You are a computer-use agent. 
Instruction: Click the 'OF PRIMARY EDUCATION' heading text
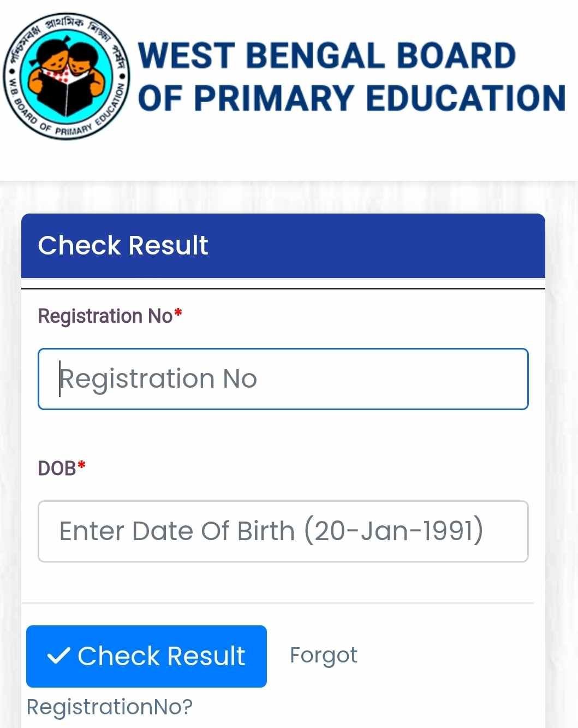point(351,98)
